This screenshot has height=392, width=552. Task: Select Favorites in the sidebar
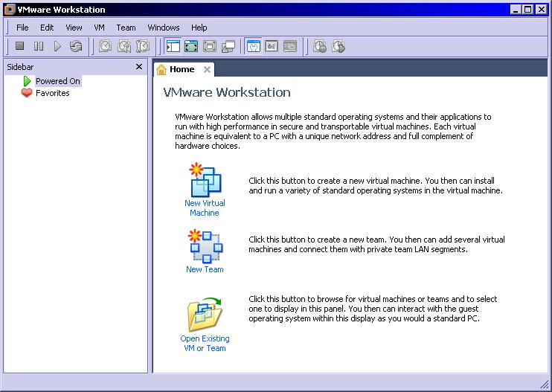[52, 93]
